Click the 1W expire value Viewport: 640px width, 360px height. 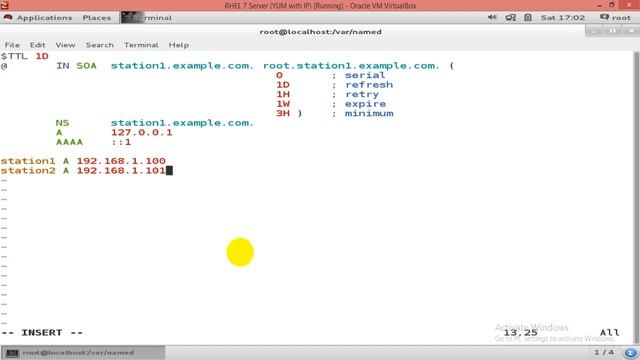coord(283,104)
